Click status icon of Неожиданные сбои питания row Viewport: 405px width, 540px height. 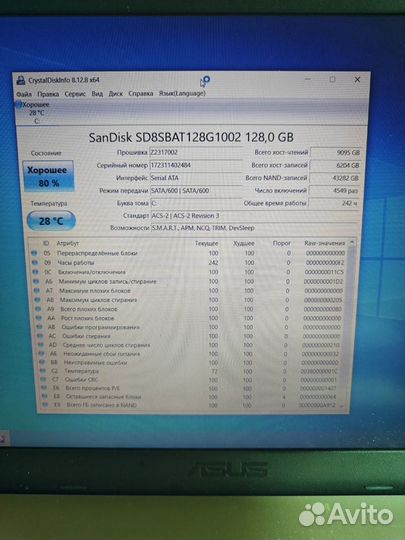tap(42, 354)
